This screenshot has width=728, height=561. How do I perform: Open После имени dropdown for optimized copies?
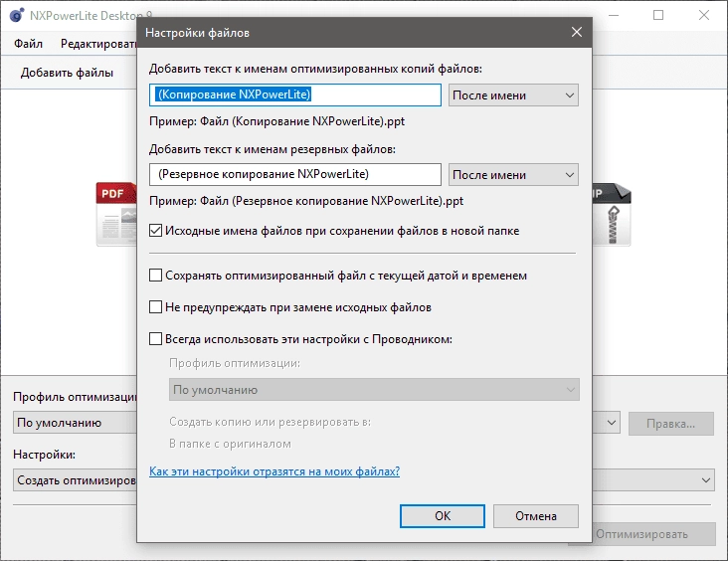coord(513,95)
